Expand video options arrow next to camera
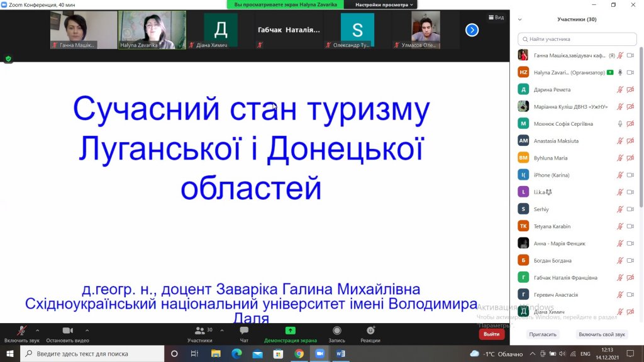 pos(87,331)
